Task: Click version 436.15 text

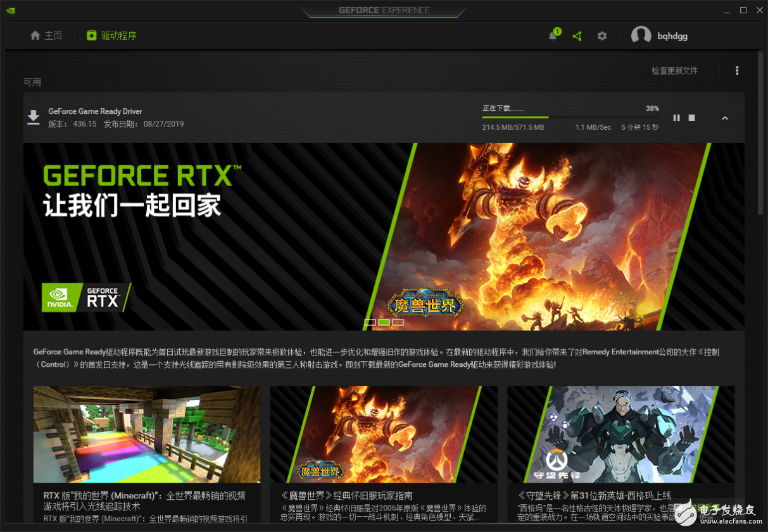Action: pyautogui.click(x=72, y=124)
